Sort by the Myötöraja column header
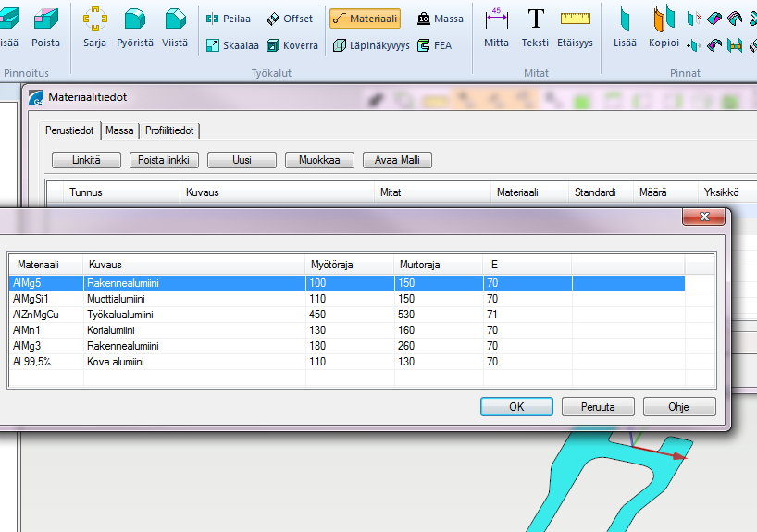The image size is (757, 532). tap(348, 265)
